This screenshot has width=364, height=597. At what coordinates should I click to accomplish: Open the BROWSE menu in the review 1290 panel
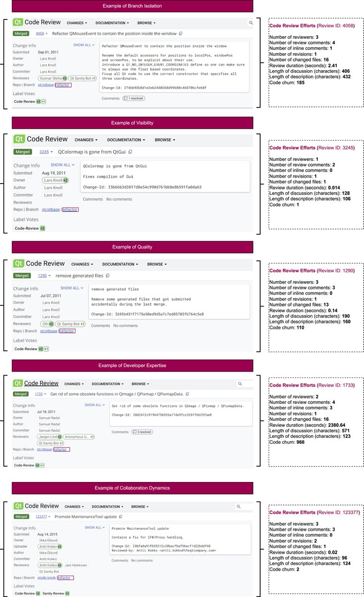157,264
